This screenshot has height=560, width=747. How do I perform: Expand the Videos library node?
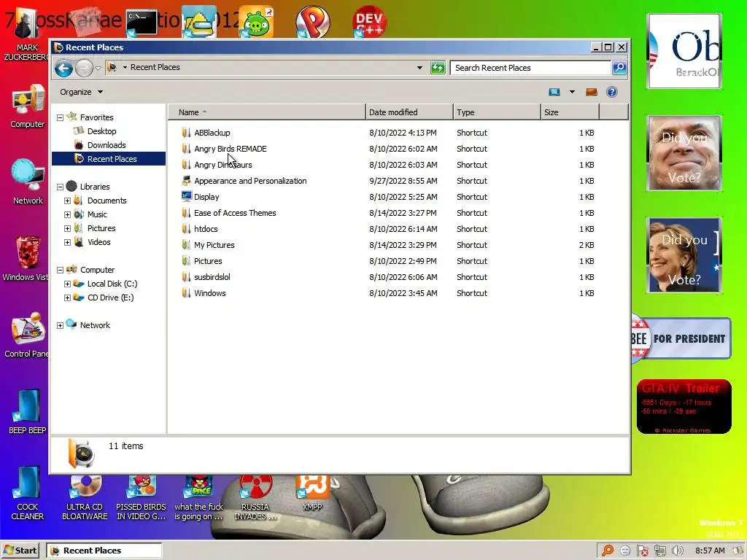67,242
